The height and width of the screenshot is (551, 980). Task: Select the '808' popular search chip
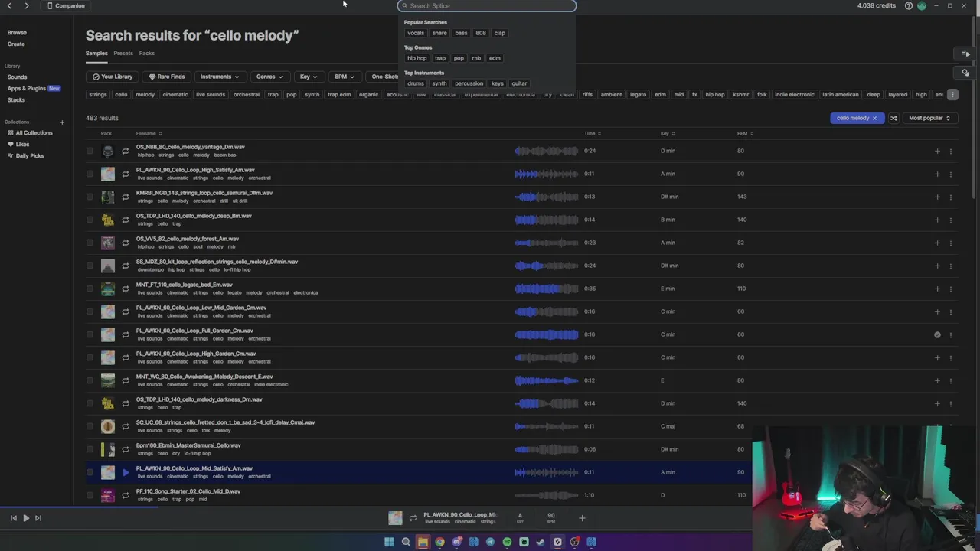[x=481, y=33]
